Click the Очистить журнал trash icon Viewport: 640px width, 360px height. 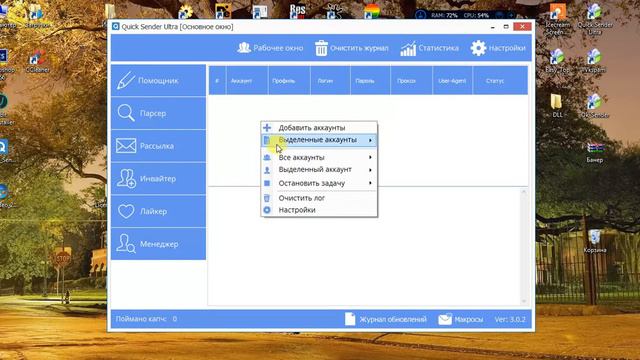click(321, 48)
